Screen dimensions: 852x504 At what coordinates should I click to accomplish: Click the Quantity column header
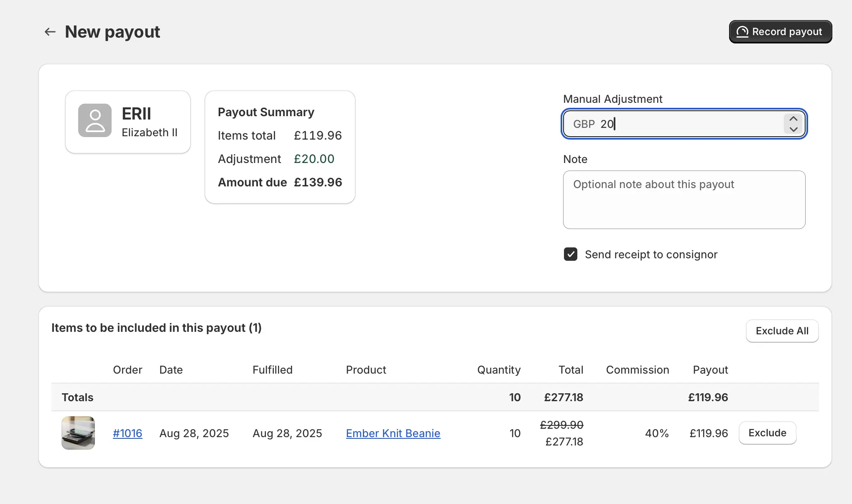coord(498,370)
